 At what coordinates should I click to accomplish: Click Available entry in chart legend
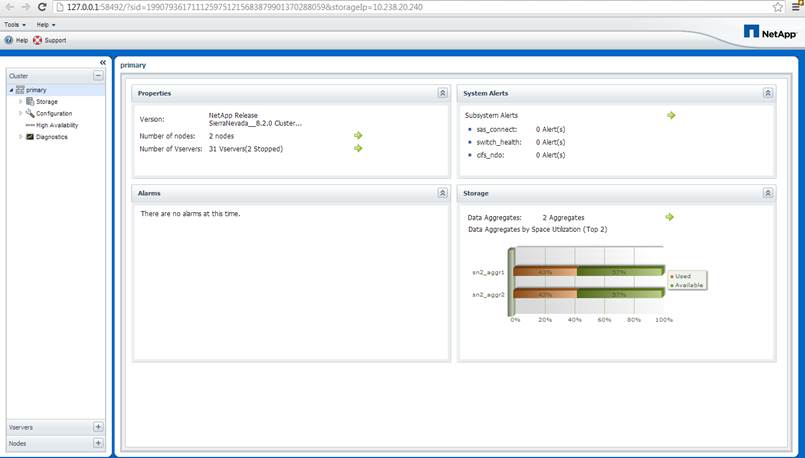click(686, 285)
